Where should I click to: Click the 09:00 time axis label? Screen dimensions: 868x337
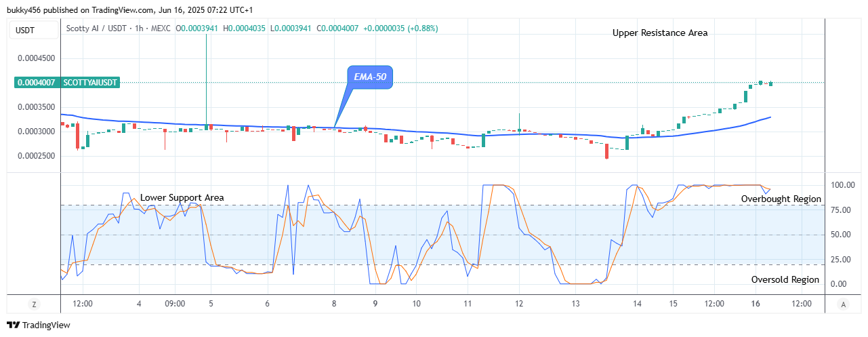tap(175, 304)
